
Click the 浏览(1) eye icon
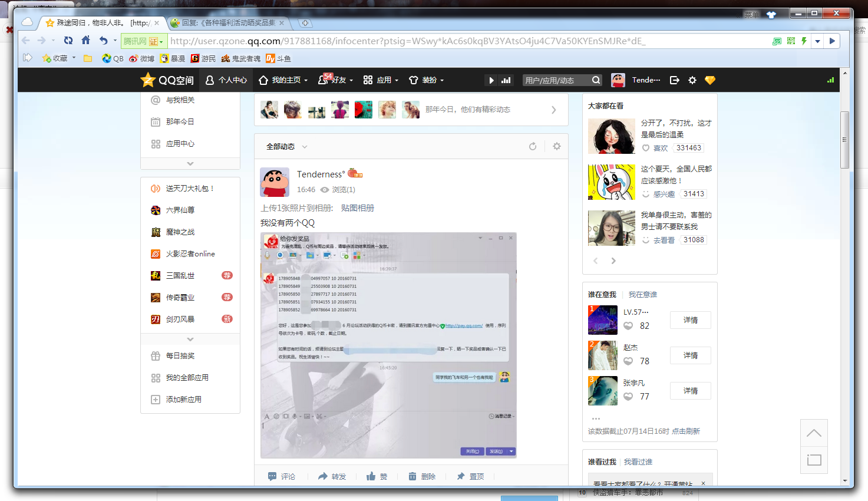click(325, 190)
